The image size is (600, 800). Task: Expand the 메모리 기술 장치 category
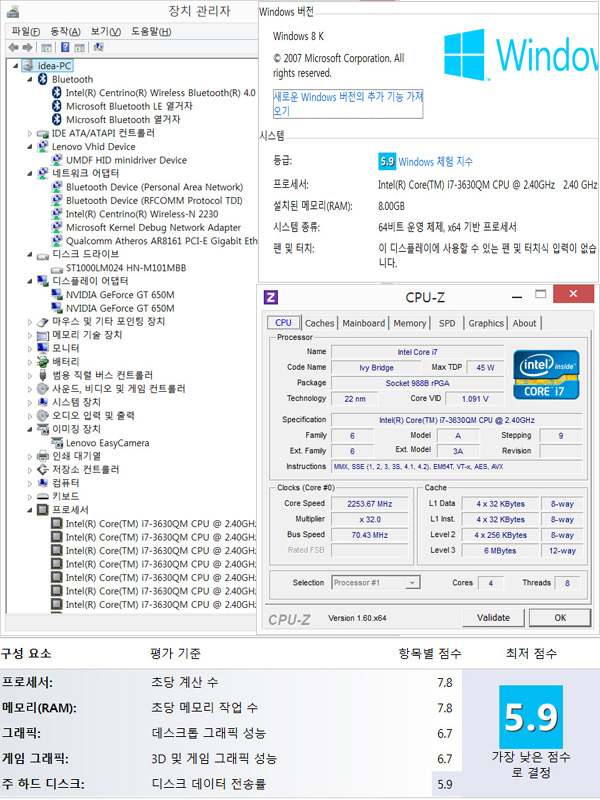coord(30,335)
